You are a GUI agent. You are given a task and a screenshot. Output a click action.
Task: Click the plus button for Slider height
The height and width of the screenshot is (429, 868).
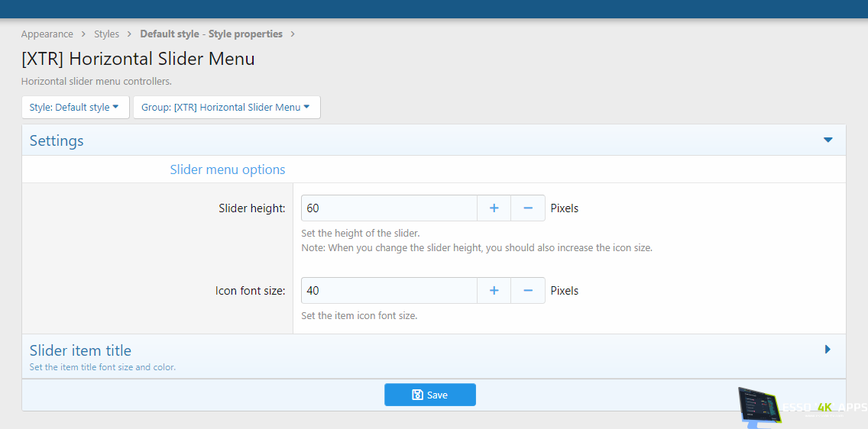pyautogui.click(x=494, y=208)
